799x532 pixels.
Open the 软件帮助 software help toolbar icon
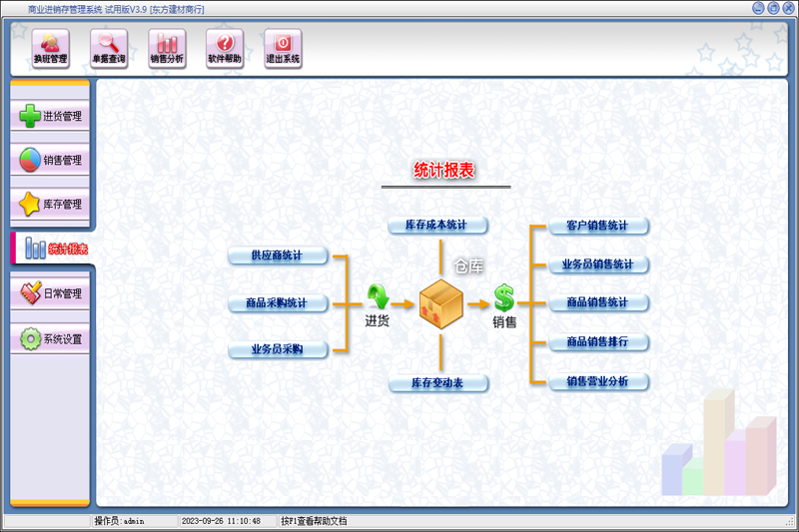point(225,48)
